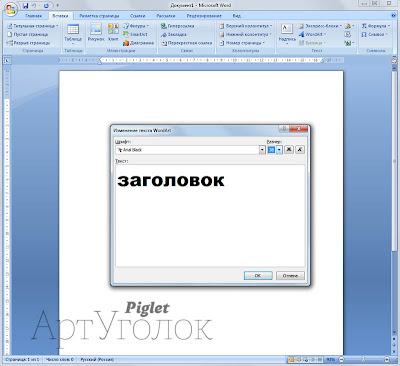The image size is (400, 366).
Task: Click the tab selector left of ruler
Action: (7, 60)
